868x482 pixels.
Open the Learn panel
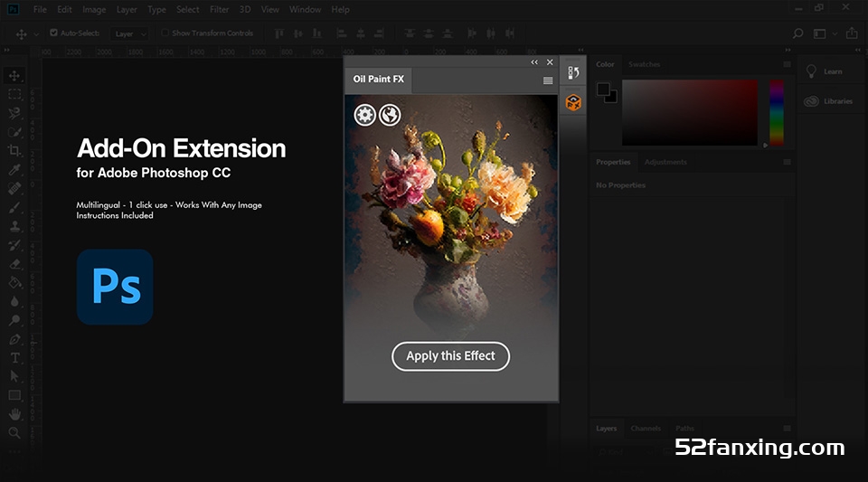pos(825,71)
